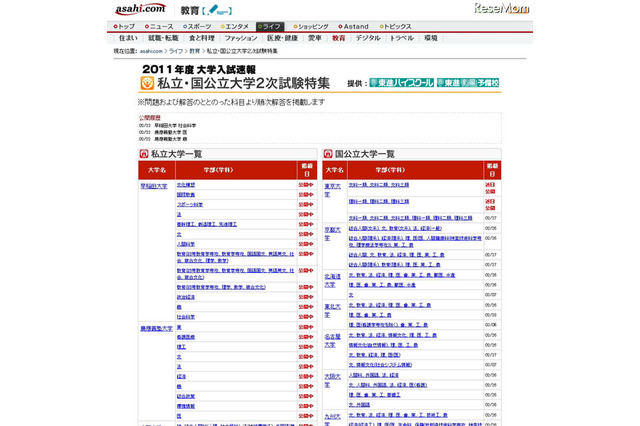640x426 pixels.
Task: Click the 教育 pencil logo in header
Action: point(207,10)
